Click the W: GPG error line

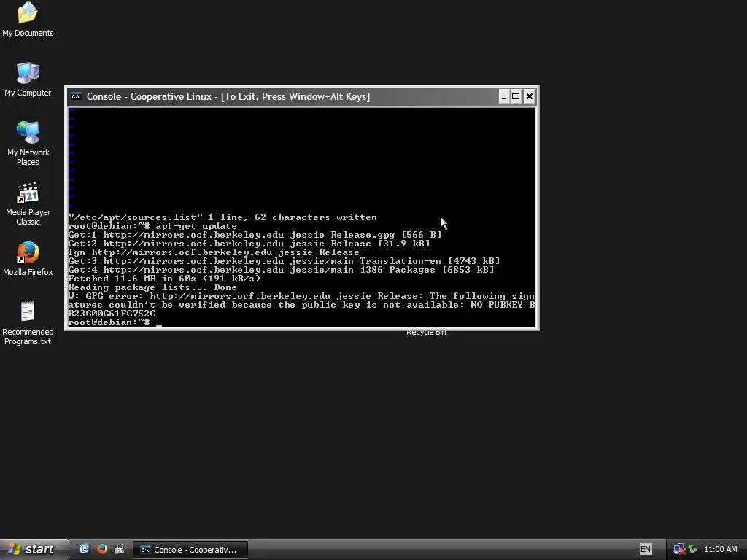point(301,296)
